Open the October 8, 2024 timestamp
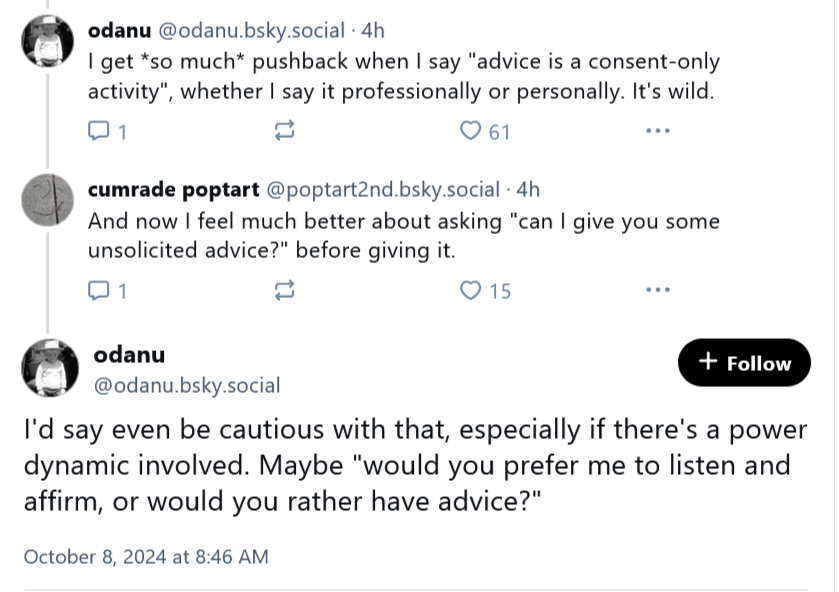The image size is (839, 592). click(x=145, y=557)
